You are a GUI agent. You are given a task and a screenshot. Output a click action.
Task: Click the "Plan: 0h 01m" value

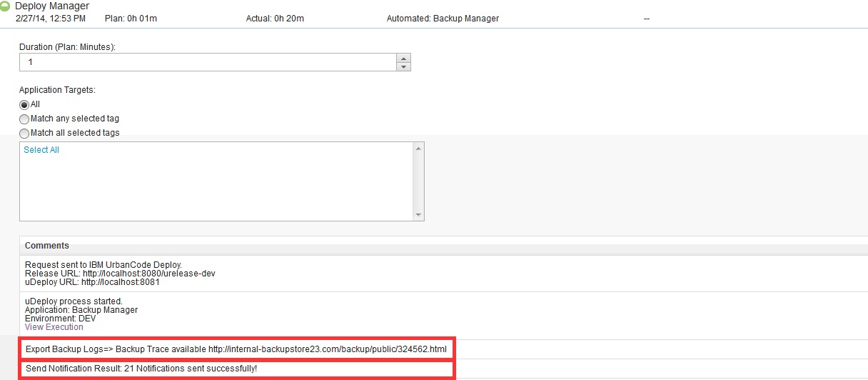tap(129, 19)
